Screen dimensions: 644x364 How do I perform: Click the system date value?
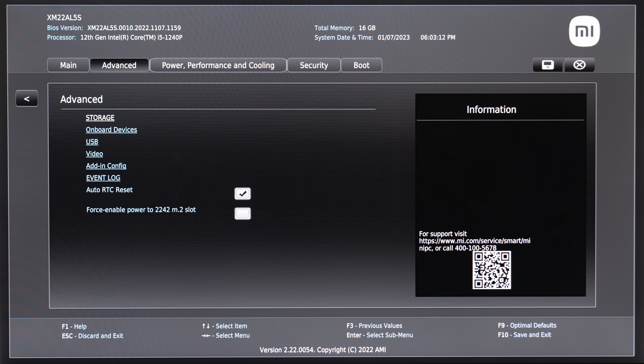393,37
